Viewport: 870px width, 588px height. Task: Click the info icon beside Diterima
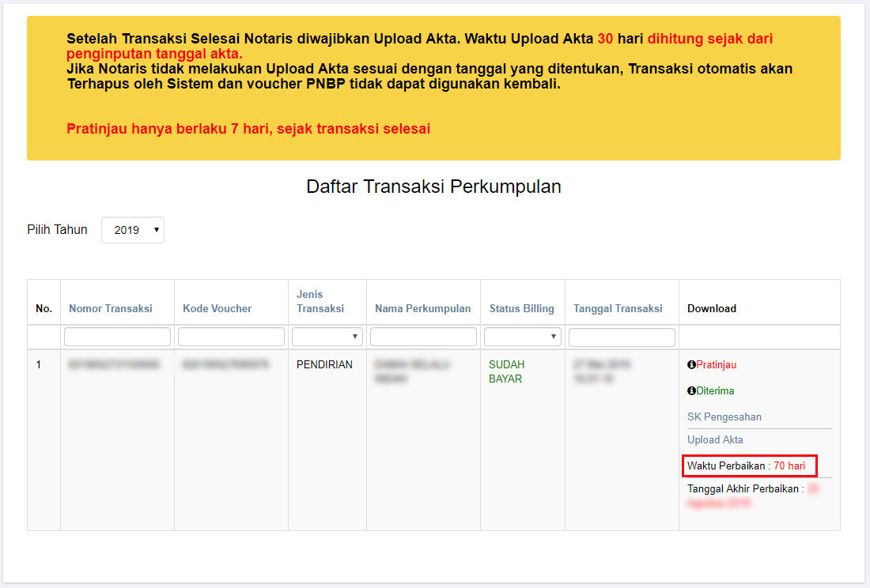tap(691, 390)
